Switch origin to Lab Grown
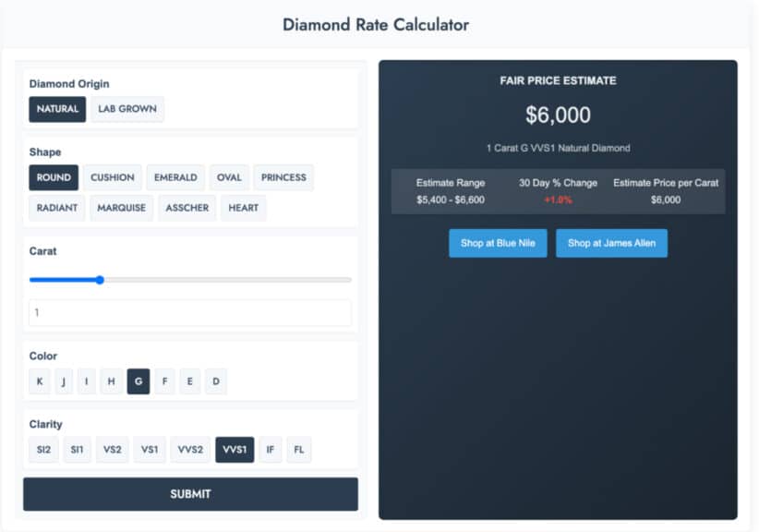The image size is (759, 532). coord(127,109)
